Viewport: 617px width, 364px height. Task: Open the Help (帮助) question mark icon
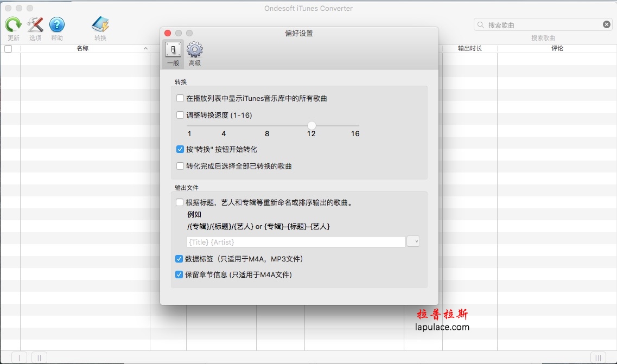pyautogui.click(x=57, y=25)
